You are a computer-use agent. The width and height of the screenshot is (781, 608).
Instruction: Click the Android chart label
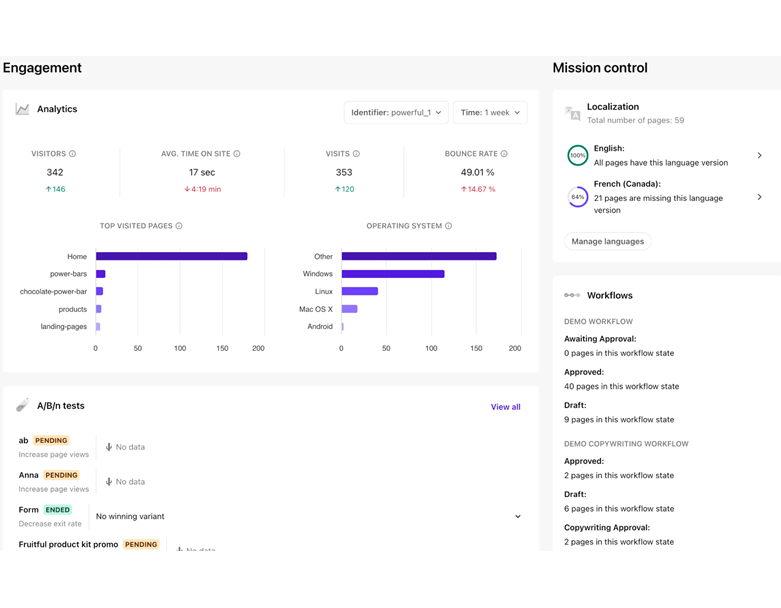[x=320, y=327]
